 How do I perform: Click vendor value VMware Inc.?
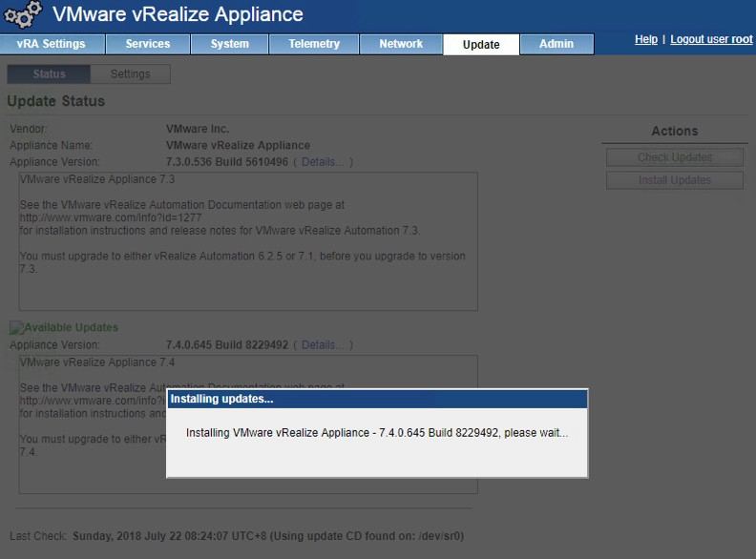click(198, 129)
